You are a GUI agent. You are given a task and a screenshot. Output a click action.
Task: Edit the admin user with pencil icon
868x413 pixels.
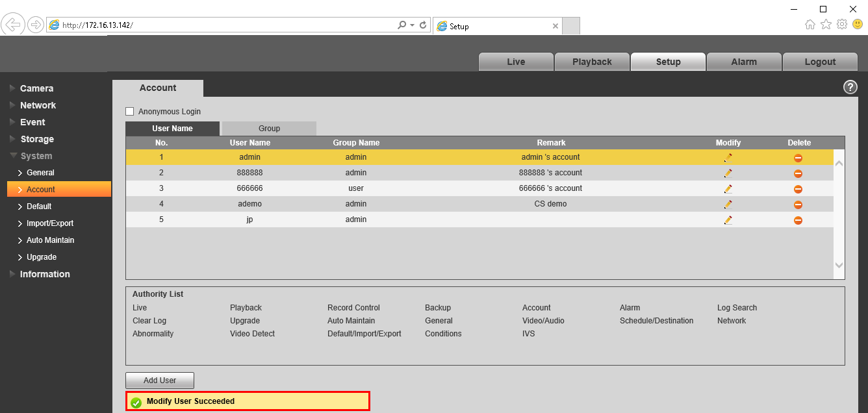[728, 157]
